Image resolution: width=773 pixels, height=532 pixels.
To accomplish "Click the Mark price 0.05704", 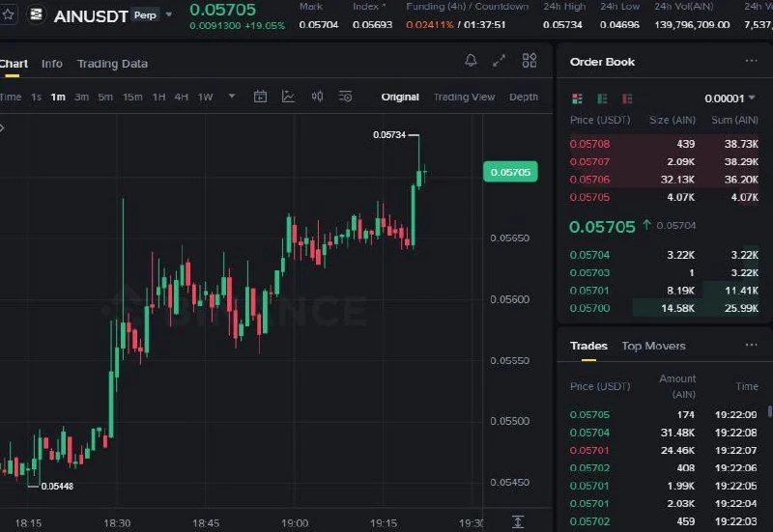I will pos(319,25).
